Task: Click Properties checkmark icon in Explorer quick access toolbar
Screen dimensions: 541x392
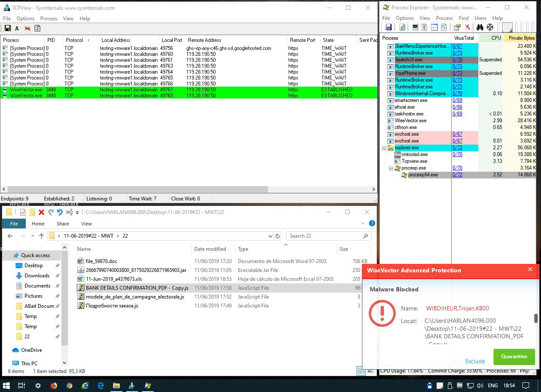Action: (x=23, y=212)
